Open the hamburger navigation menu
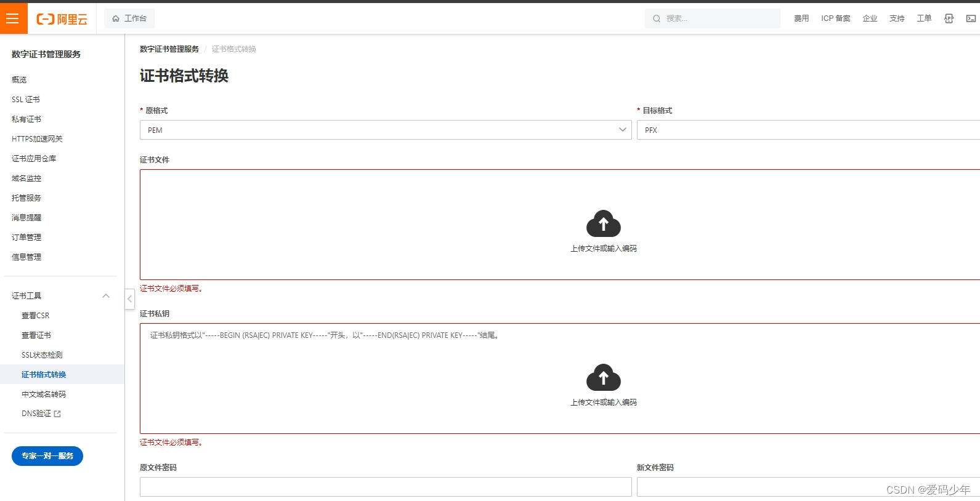The width and height of the screenshot is (980, 501). tap(12, 18)
